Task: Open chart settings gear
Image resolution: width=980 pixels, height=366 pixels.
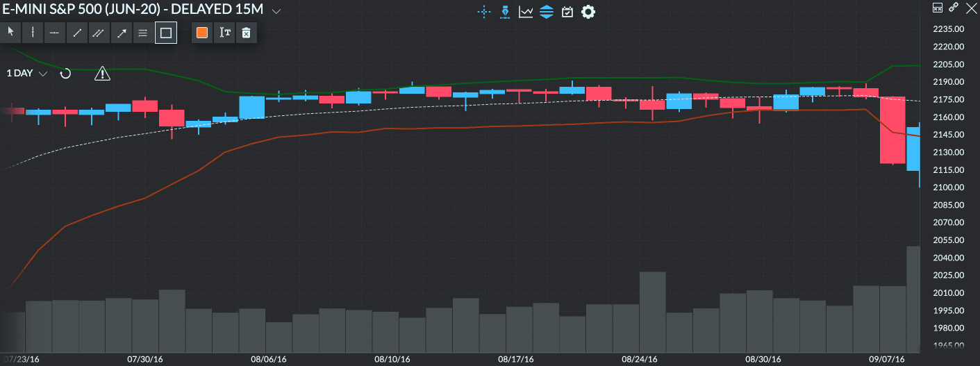Action: tap(588, 12)
